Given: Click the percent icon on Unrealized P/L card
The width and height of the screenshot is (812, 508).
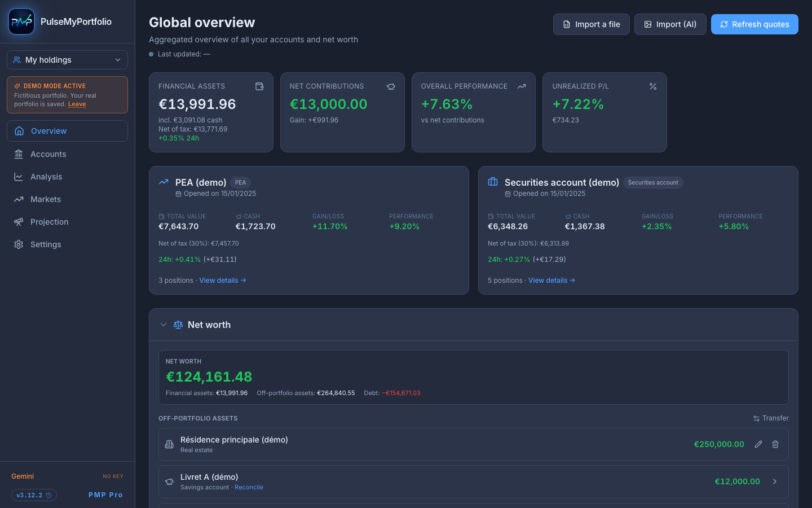Looking at the screenshot, I should coord(653,86).
